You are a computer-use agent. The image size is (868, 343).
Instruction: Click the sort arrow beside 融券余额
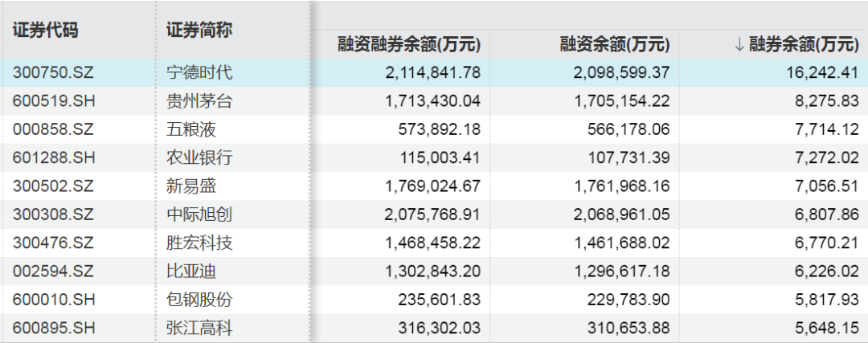(739, 45)
